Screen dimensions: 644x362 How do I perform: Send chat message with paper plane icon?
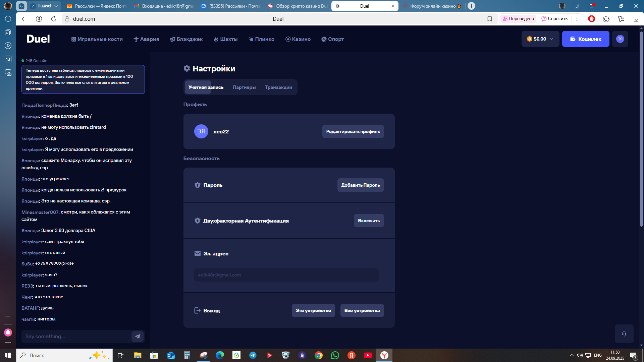point(138,337)
